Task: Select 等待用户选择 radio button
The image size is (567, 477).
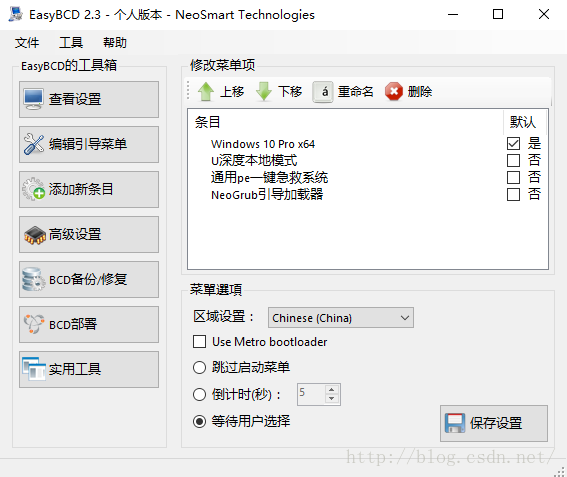Action: pos(200,421)
